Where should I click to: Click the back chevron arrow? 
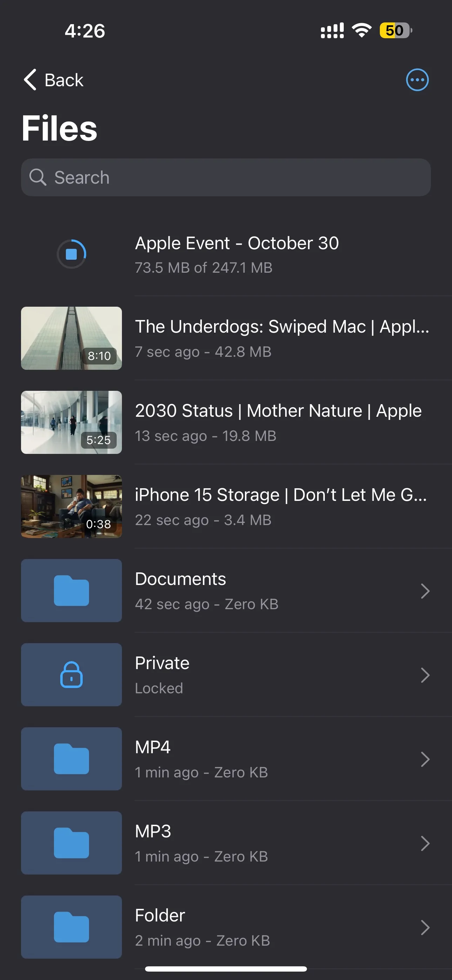[30, 80]
